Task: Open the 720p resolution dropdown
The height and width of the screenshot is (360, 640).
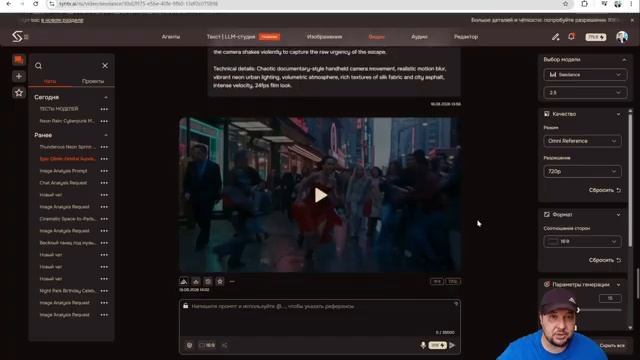Action: coord(582,171)
